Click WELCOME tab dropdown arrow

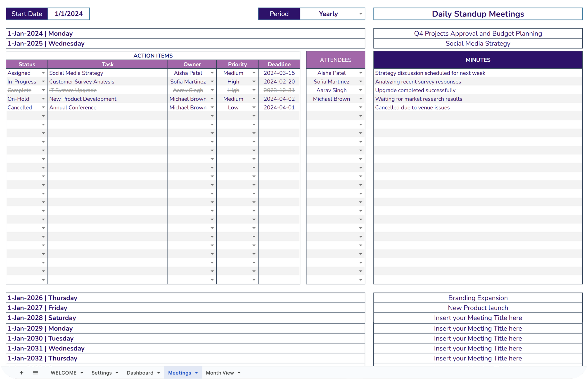pyautogui.click(x=82, y=373)
